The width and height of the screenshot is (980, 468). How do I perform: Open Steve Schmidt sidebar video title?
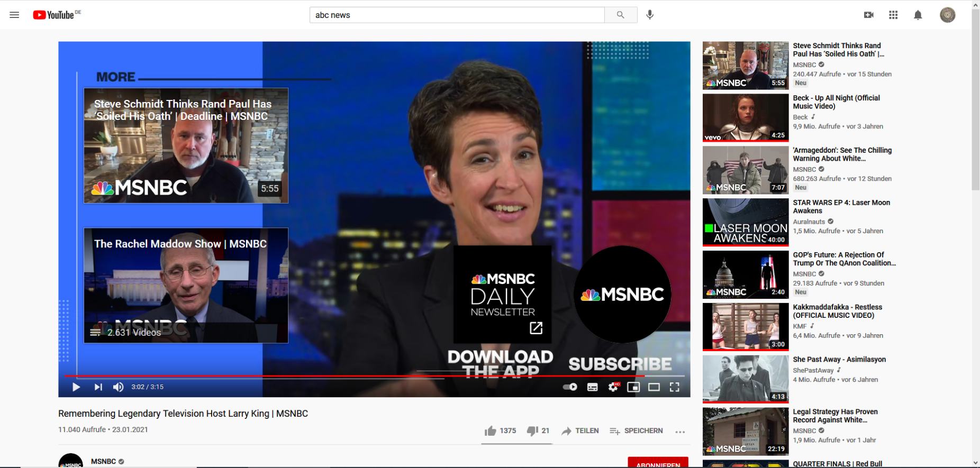tap(838, 50)
